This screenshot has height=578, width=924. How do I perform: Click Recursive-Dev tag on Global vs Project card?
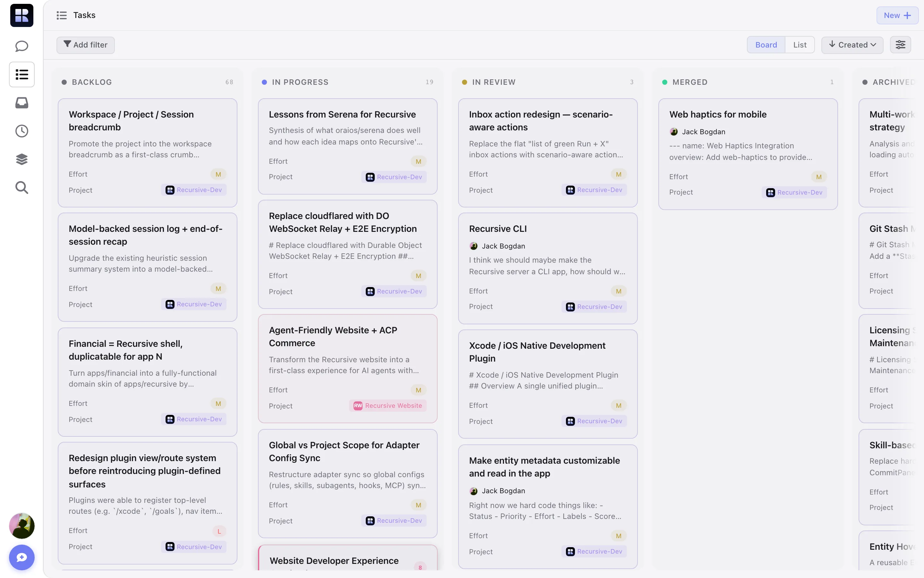(394, 521)
